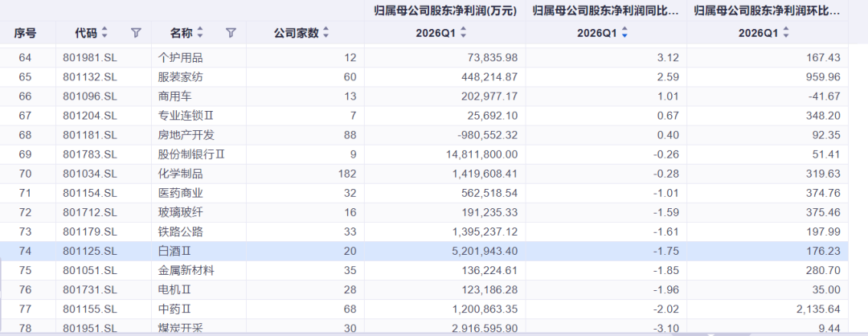Select code 801712.SL
The width and height of the screenshot is (868, 336).
click(90, 212)
